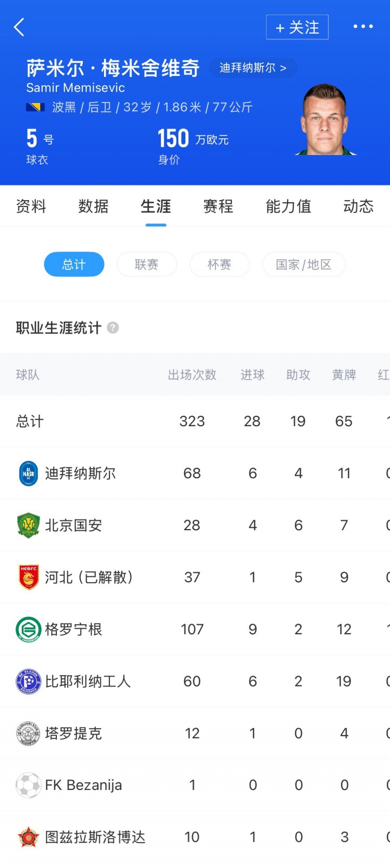Tap the Bosnia flag icon
The image size is (390, 868).
[35, 107]
